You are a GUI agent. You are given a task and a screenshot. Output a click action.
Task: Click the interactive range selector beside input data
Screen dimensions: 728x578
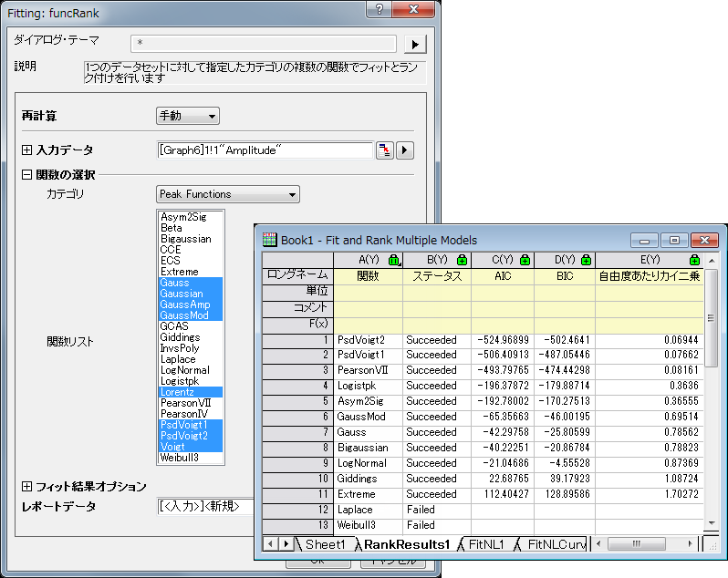385,150
